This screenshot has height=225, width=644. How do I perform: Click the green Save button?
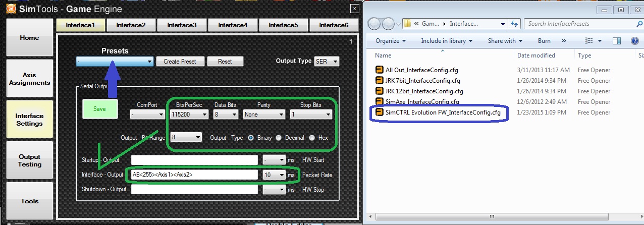pos(100,109)
